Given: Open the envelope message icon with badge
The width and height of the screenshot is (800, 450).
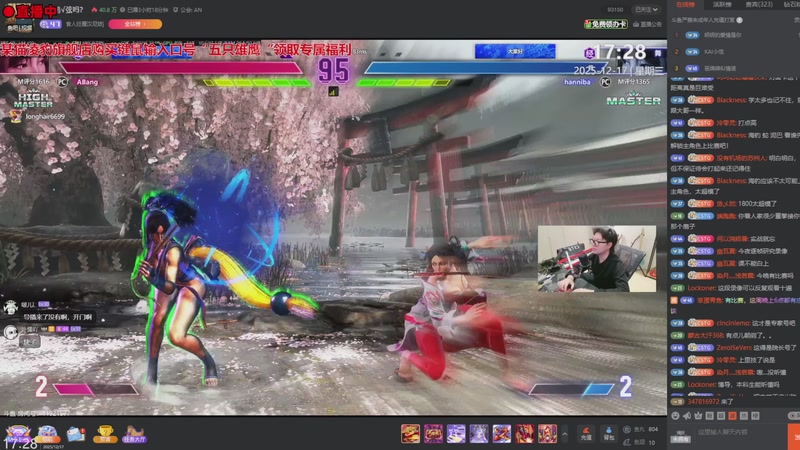Looking at the screenshot, I should (76, 434).
